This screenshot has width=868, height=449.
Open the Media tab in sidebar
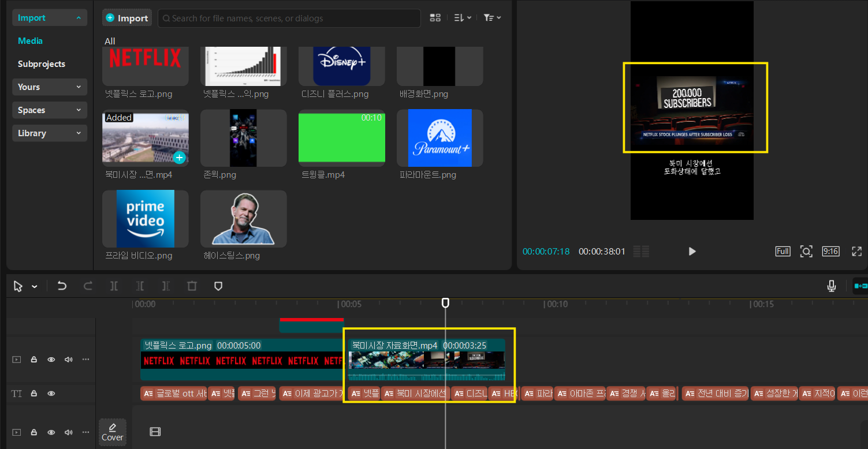click(x=30, y=41)
